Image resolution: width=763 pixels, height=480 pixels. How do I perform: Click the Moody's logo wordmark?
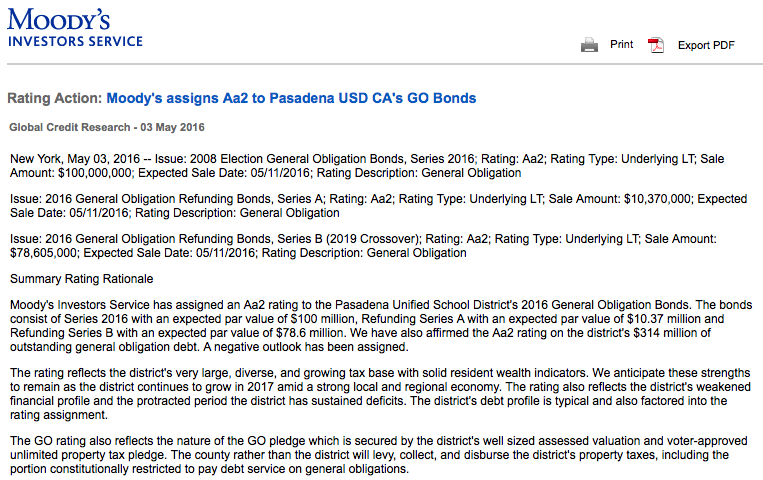point(58,19)
